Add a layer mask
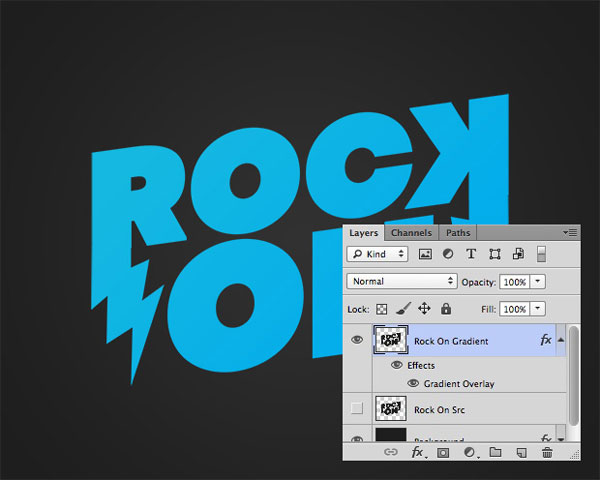 (443, 453)
